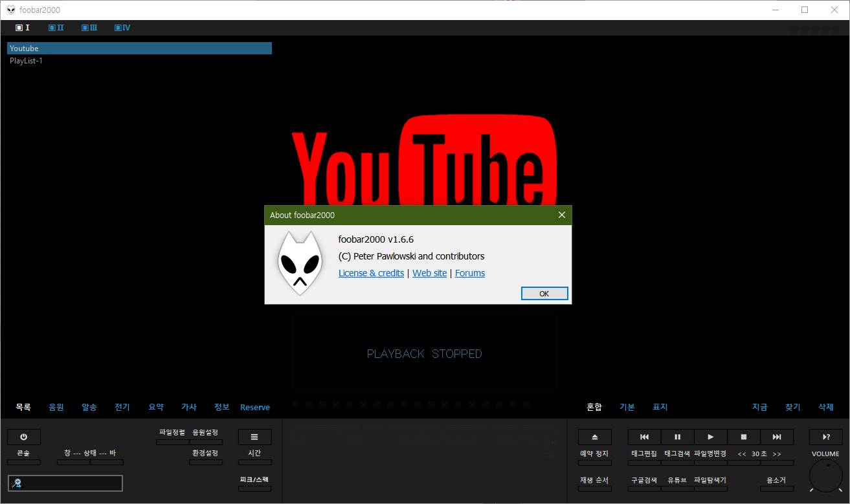Select PlayList-1 in the playlist list
Image resolution: width=850 pixels, height=504 pixels.
pyautogui.click(x=139, y=61)
